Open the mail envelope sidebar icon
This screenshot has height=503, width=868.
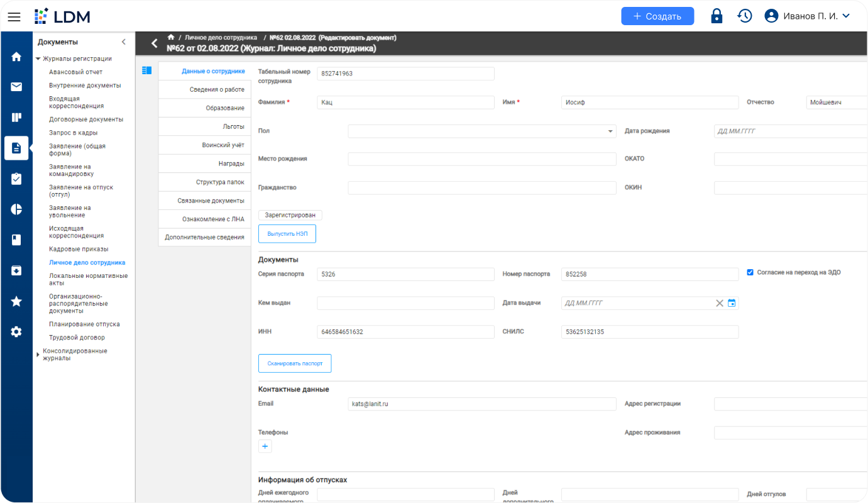pos(16,87)
